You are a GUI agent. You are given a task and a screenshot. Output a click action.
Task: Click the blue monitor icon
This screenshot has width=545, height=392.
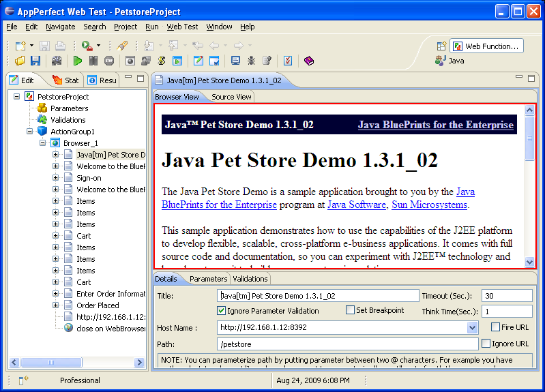[x=235, y=61]
